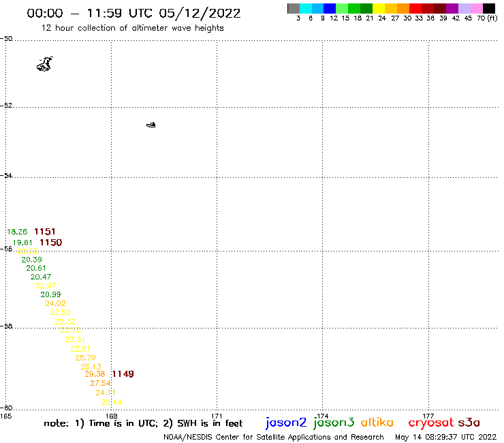Click the '70 (ft)' scale label
Screen dimensions: 504x443
[487, 18]
